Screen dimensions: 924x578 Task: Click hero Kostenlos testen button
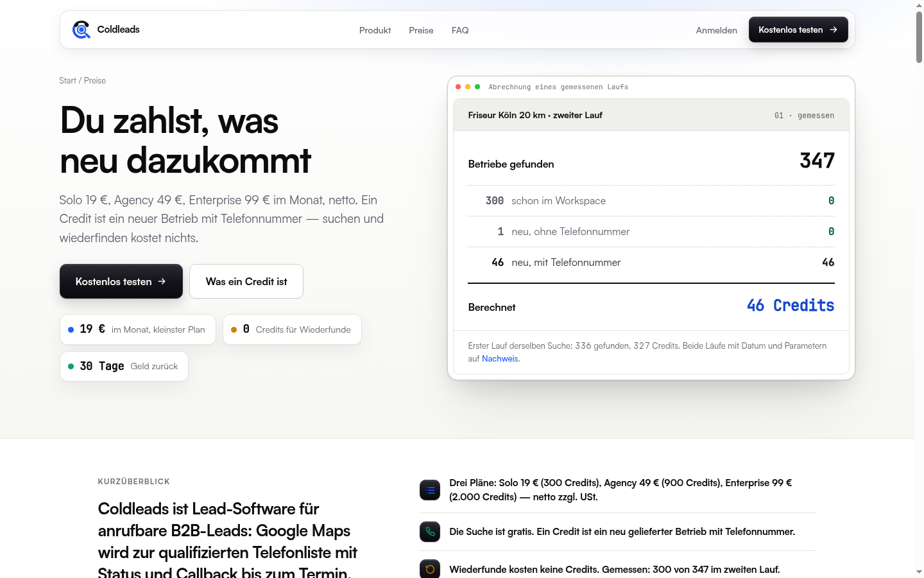tap(121, 281)
